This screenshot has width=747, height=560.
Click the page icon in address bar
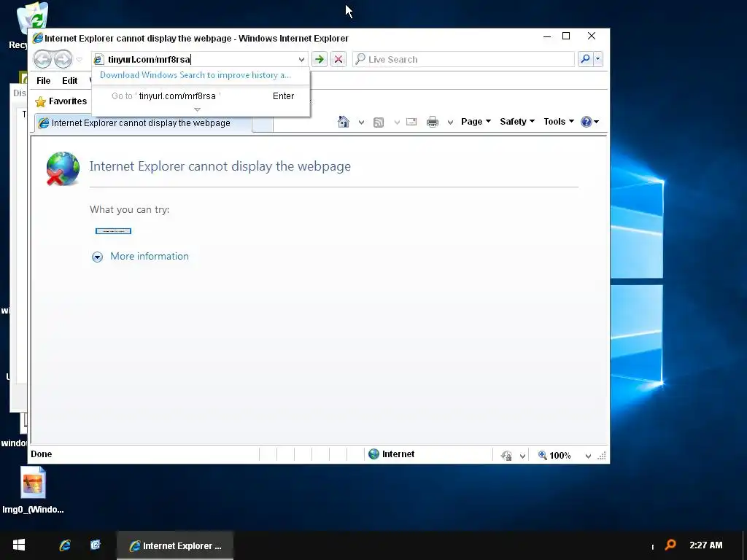(98, 60)
